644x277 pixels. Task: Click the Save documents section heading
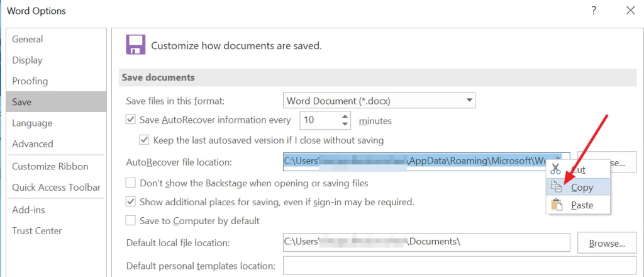158,77
